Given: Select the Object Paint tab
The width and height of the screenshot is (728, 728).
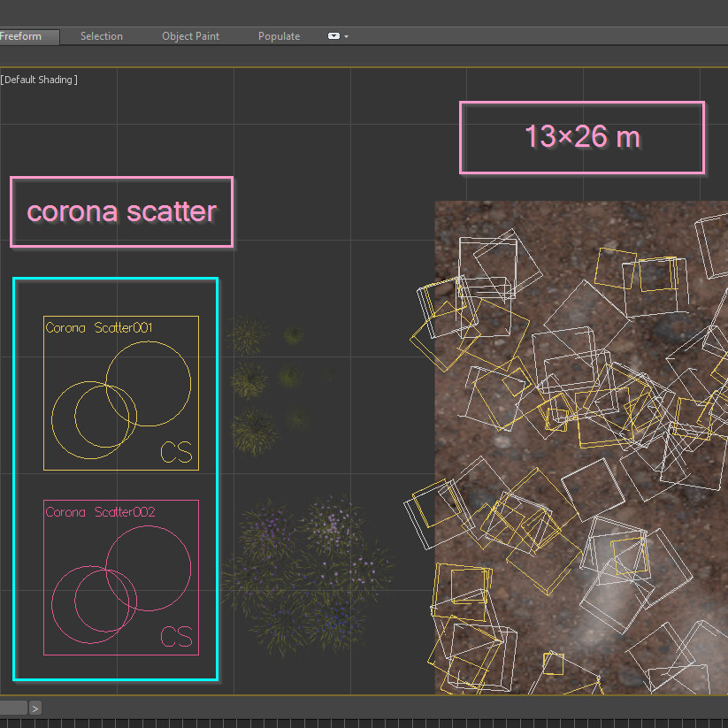Looking at the screenshot, I should click(190, 36).
